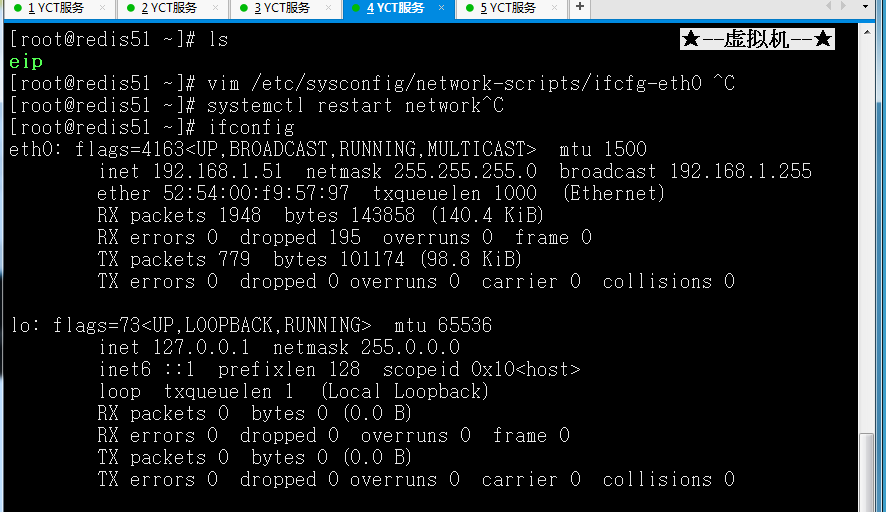Close the "2 YCT服务" tab
886x512 pixels.
click(215, 7)
